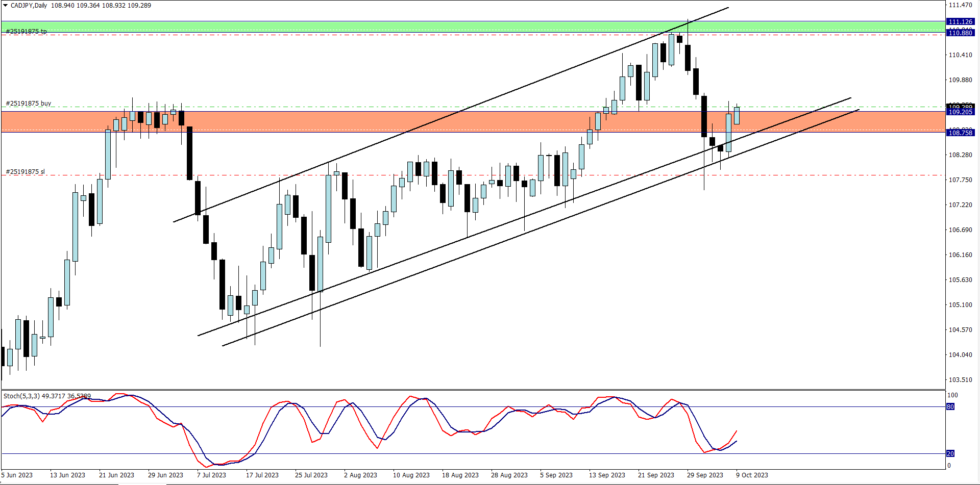980x485 pixels.
Task: Click the 7 Jul 2023 date label
Action: (x=211, y=475)
